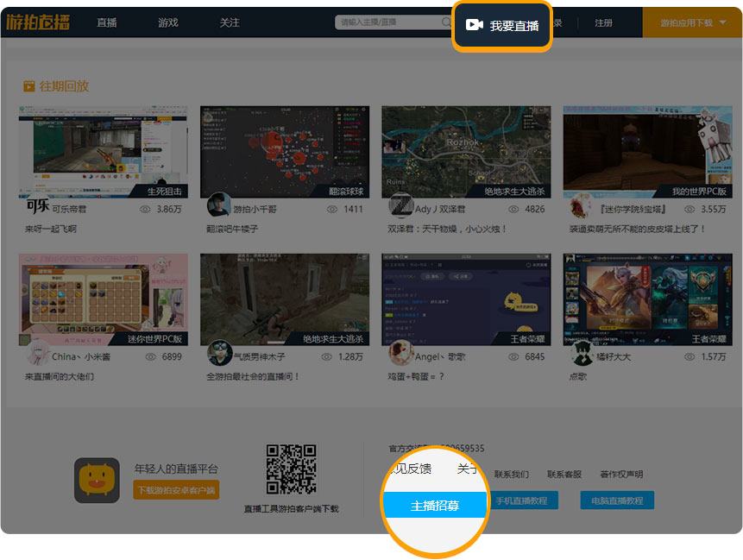Click the 我要直播 button
Image resolution: width=743 pixels, height=560 pixels.
[x=502, y=26]
